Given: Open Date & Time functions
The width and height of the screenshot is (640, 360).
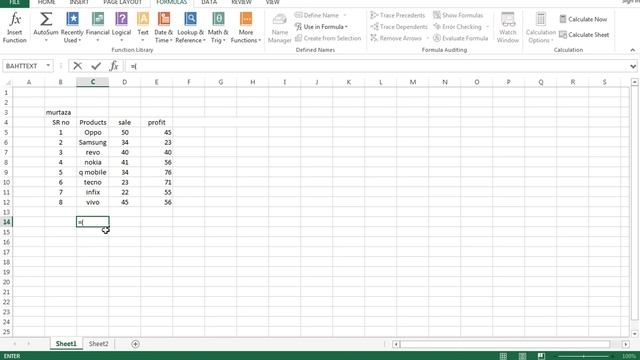Looking at the screenshot, I should pyautogui.click(x=163, y=27).
